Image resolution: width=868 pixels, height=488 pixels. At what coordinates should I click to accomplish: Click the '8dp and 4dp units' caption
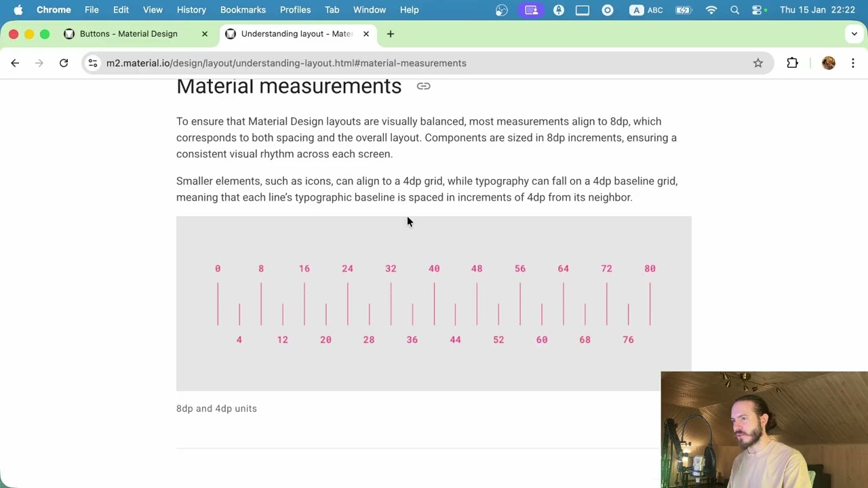(x=216, y=409)
